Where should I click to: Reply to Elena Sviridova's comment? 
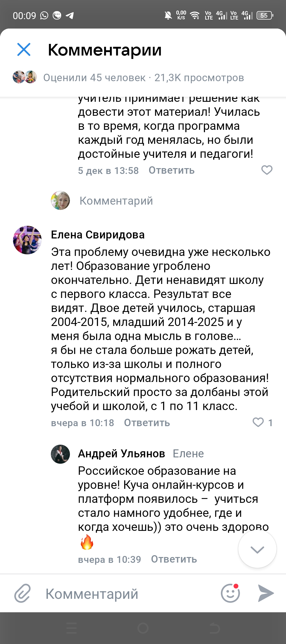click(x=147, y=423)
